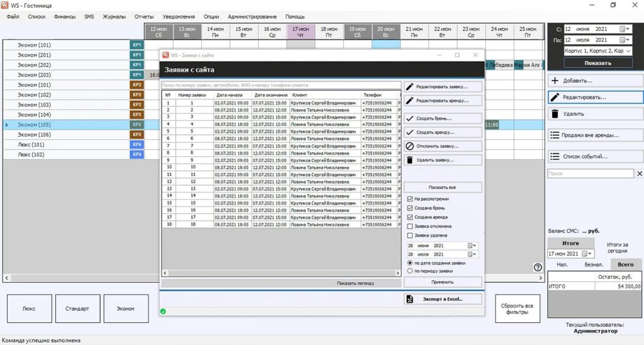This screenshot has height=345, width=644.
Task: Toggle the Создана бронь checkbox
Action: (x=410, y=208)
